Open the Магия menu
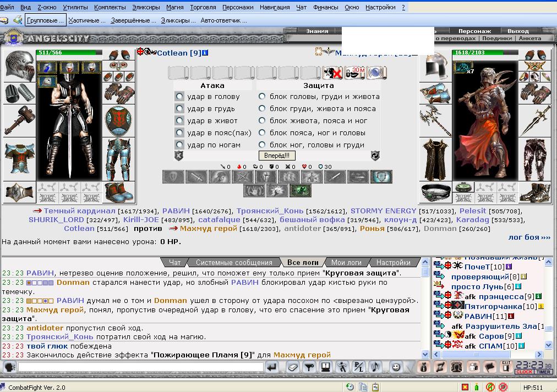The height and width of the screenshot is (392, 557). [175, 7]
